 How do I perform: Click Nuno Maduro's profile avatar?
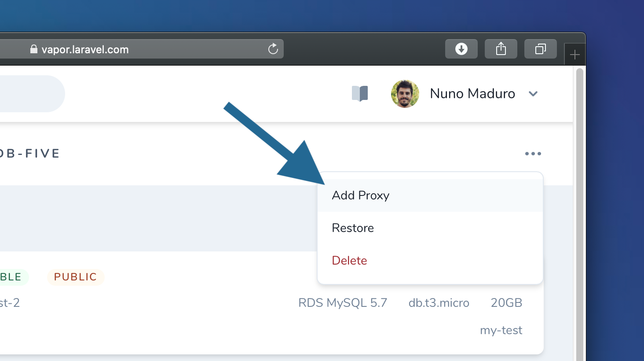coord(405,94)
